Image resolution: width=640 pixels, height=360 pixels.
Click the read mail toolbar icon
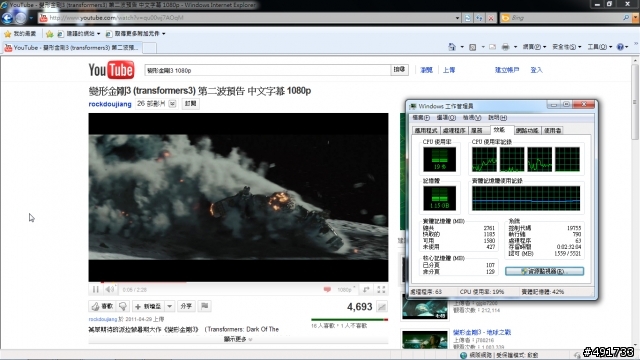493,47
